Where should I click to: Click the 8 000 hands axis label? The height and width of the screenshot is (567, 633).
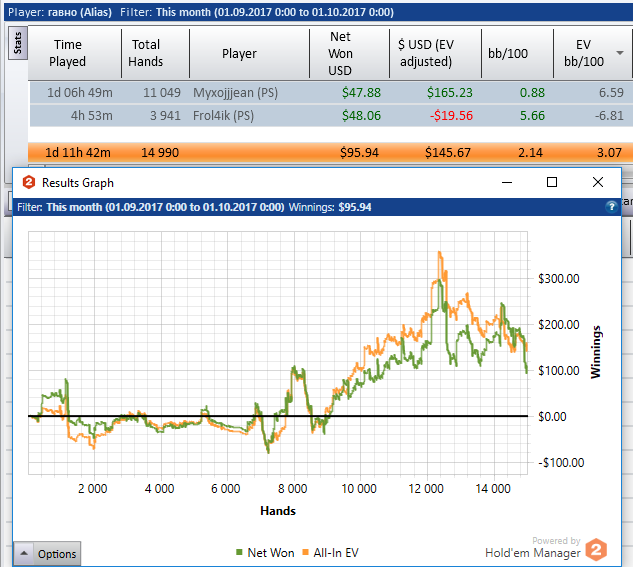[292, 489]
